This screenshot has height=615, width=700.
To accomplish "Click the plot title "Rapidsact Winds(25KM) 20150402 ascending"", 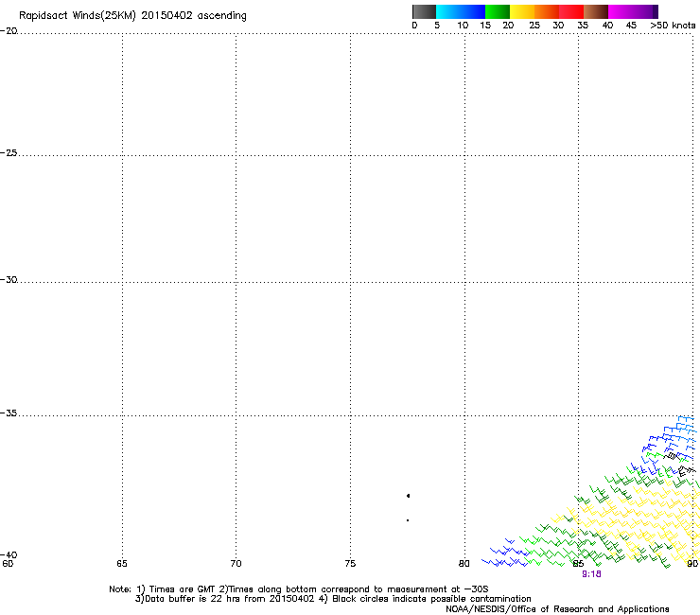I will (132, 16).
